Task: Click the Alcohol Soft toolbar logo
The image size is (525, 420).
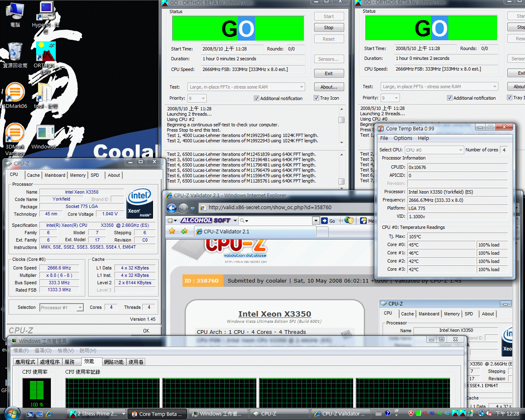Action: (x=205, y=221)
